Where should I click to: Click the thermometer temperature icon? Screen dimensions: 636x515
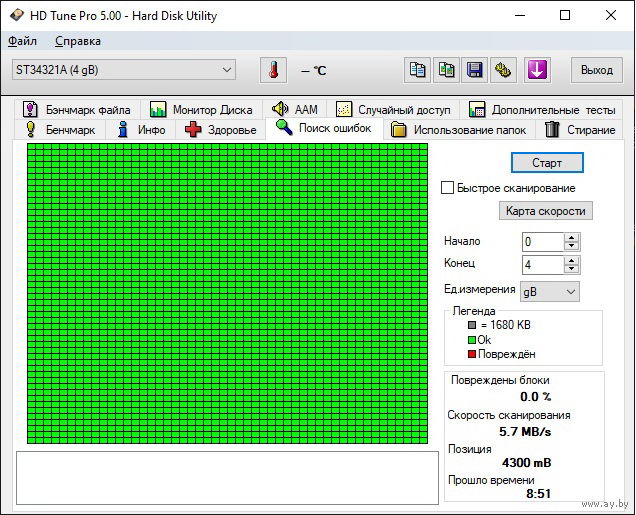click(x=273, y=70)
